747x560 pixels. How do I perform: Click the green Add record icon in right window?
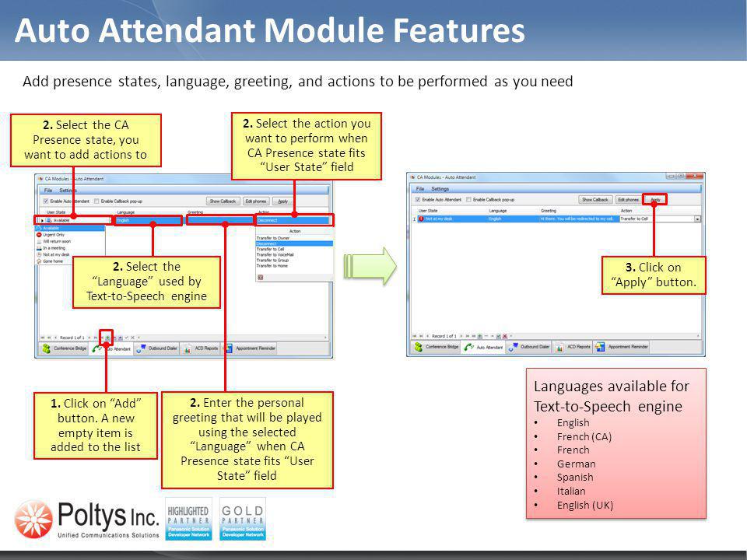[480, 336]
